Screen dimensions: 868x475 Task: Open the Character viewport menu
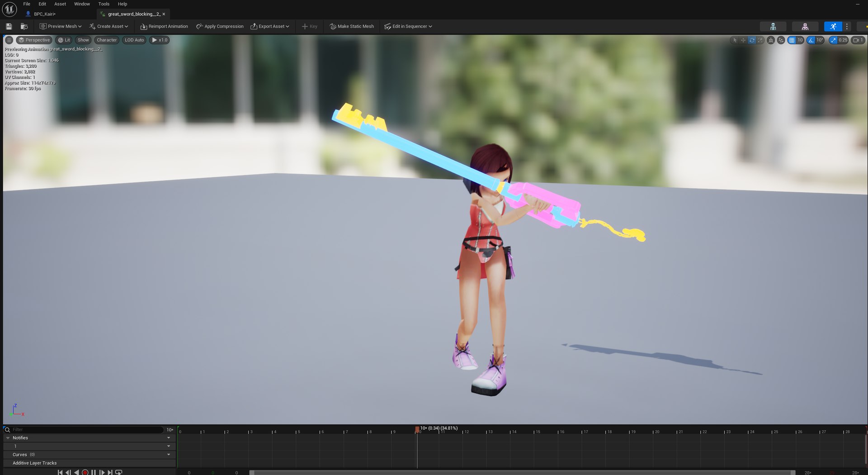point(107,40)
